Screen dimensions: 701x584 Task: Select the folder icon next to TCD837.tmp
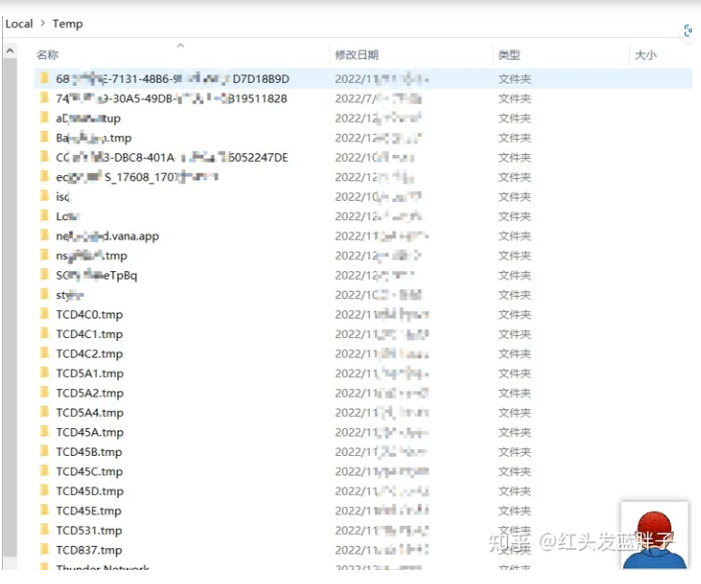click(x=44, y=550)
